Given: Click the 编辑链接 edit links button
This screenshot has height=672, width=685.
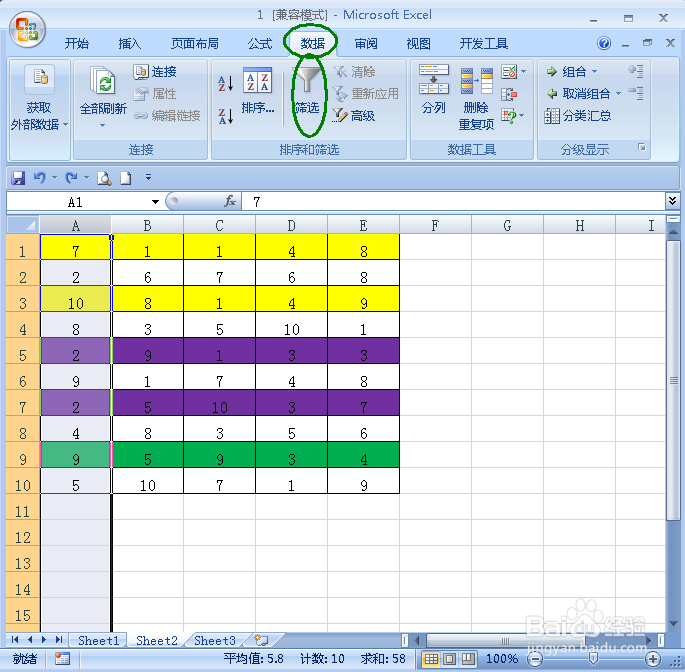Looking at the screenshot, I should (x=167, y=116).
